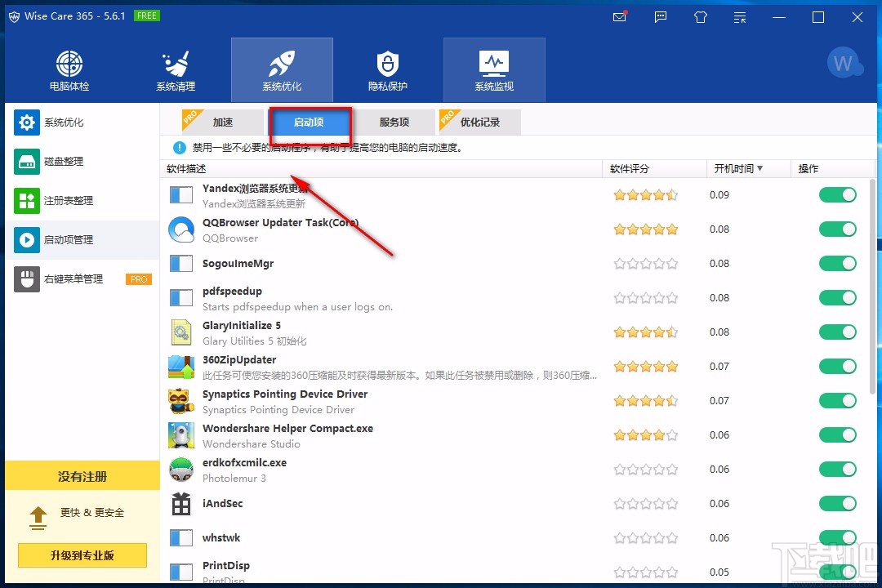
Task: Select the whstwk startup entry
Action: coord(514,538)
